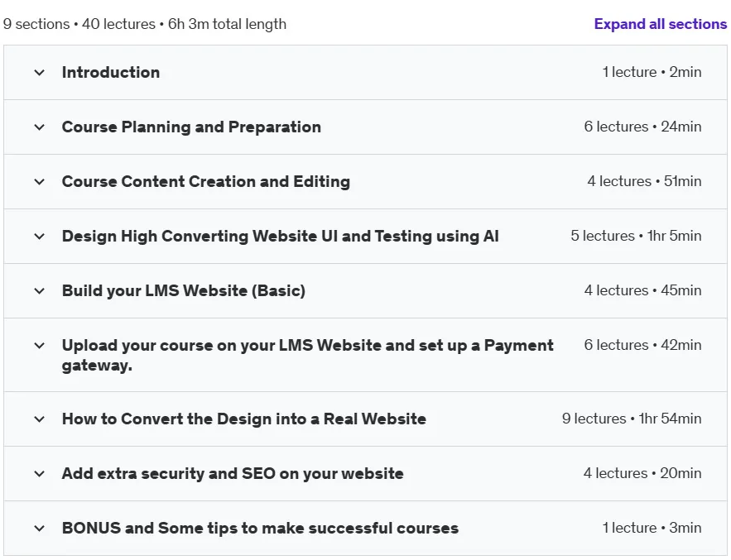731x560 pixels.
Task: Expand the Design High Converting Website chevron
Action: point(40,237)
